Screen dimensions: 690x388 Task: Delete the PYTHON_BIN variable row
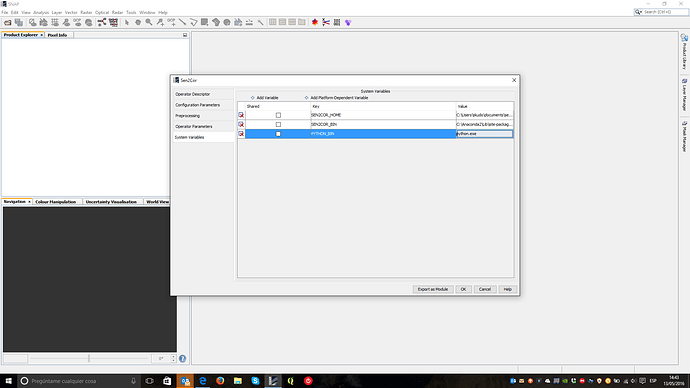click(x=241, y=134)
